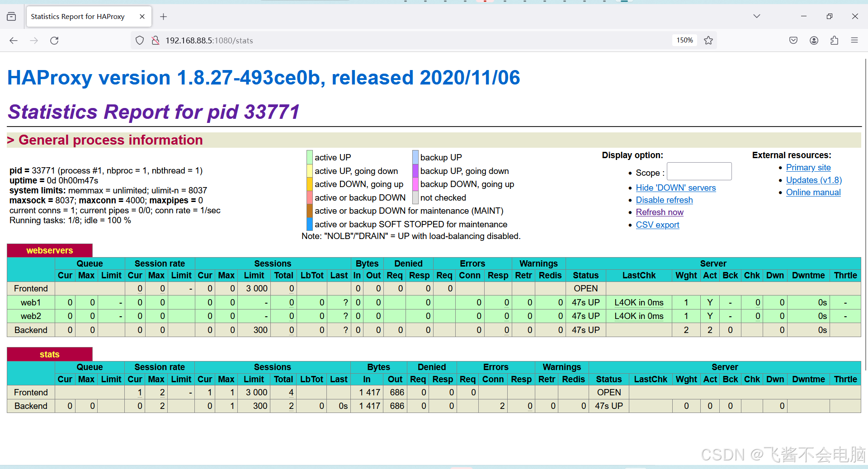Click the Scope text input field
This screenshot has height=469, width=868.
pos(699,172)
